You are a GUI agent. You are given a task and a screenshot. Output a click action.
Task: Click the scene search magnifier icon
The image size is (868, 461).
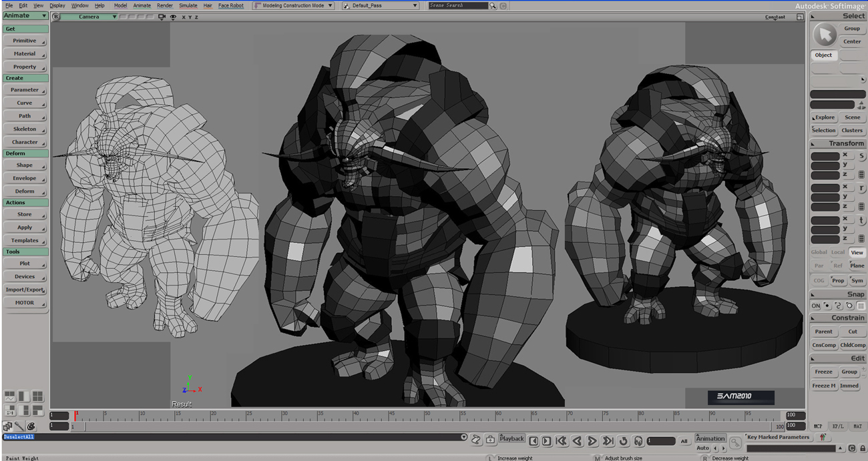point(493,5)
